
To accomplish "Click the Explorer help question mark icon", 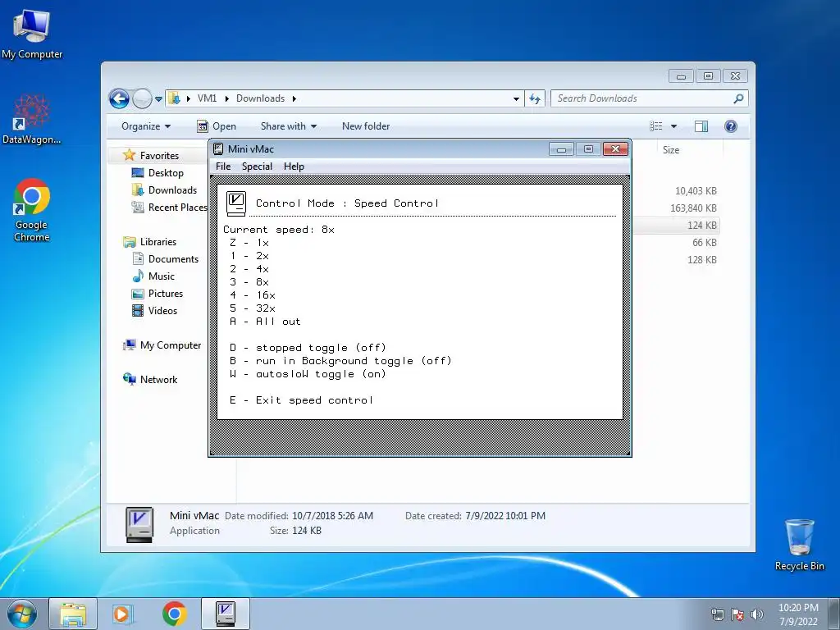I will (731, 126).
